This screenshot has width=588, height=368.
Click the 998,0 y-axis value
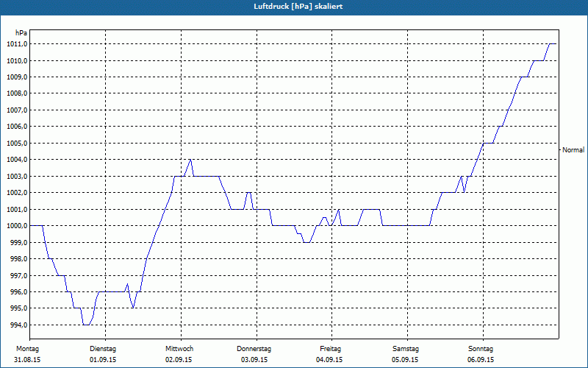coord(18,259)
